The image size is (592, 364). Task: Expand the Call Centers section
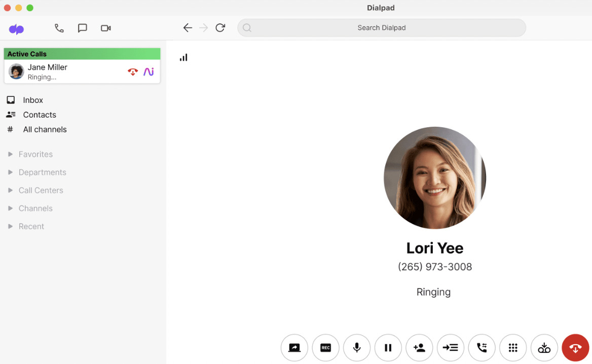point(41,190)
